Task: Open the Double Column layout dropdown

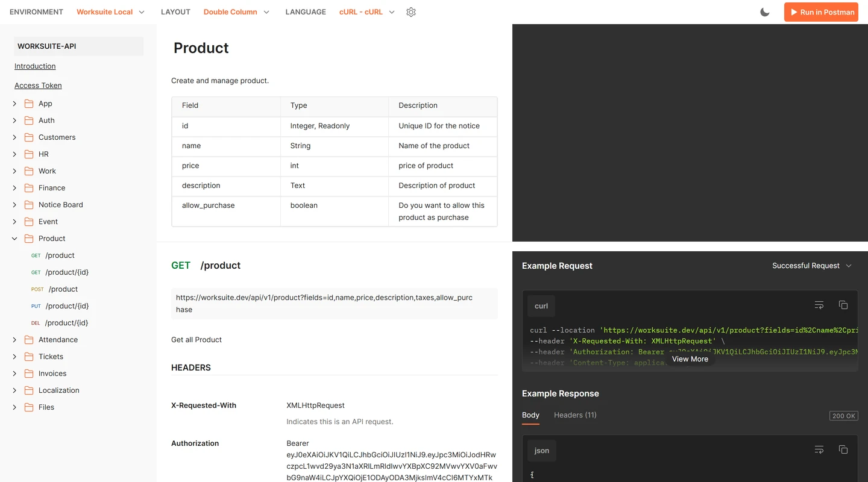Action: (237, 12)
